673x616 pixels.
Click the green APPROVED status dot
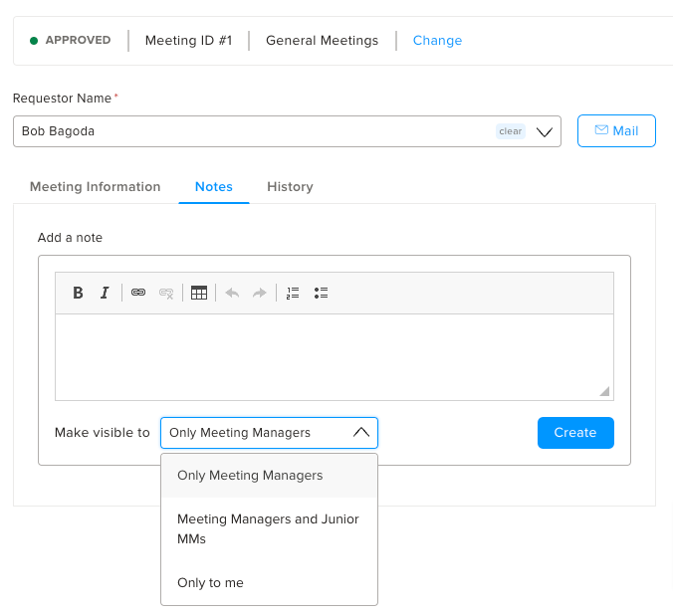tap(34, 41)
